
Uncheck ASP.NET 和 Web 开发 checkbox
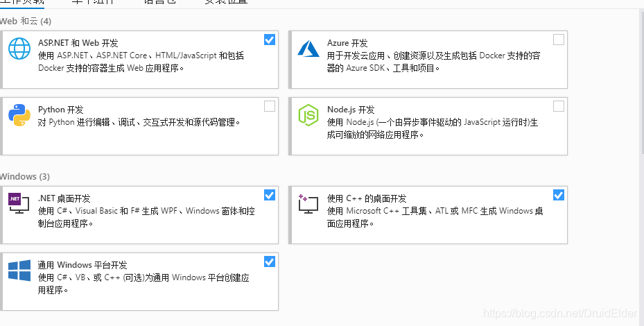click(x=270, y=40)
